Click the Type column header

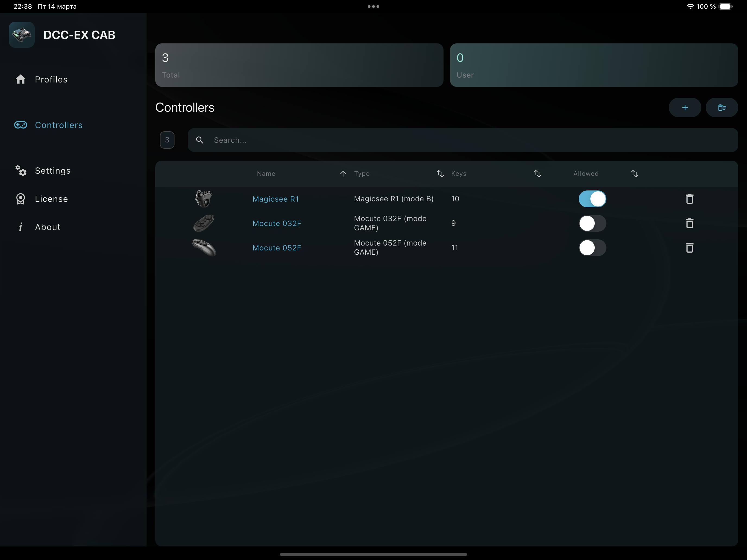[362, 173]
